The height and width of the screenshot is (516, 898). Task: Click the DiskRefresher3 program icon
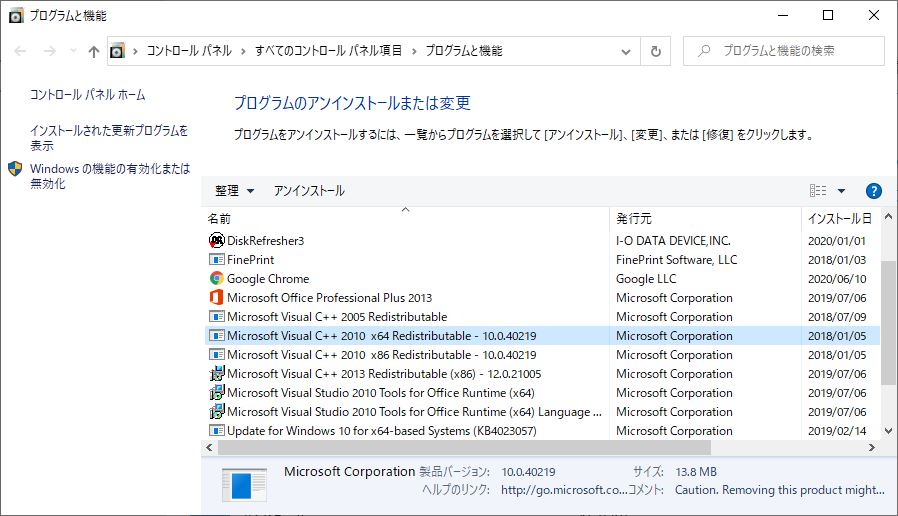coord(217,240)
